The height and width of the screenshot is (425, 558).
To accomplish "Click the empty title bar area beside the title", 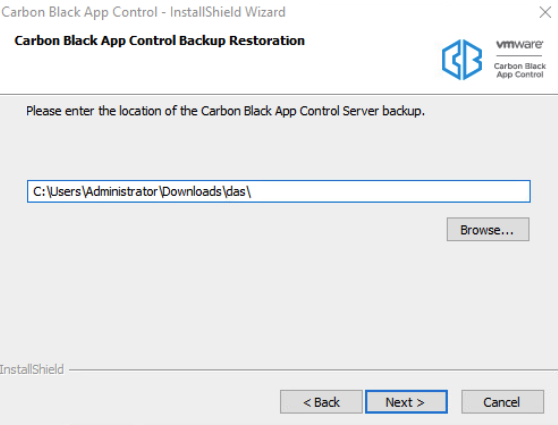I will click(409, 12).
